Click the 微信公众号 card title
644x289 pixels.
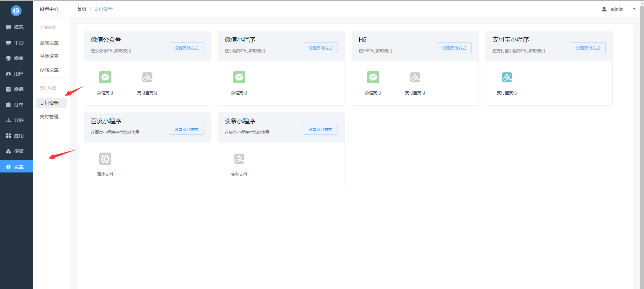(106, 39)
